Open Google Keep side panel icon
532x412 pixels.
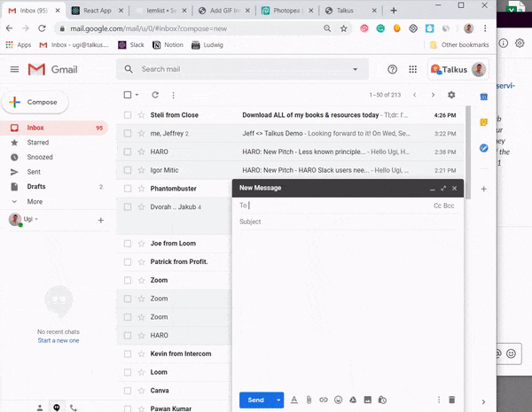(x=484, y=122)
